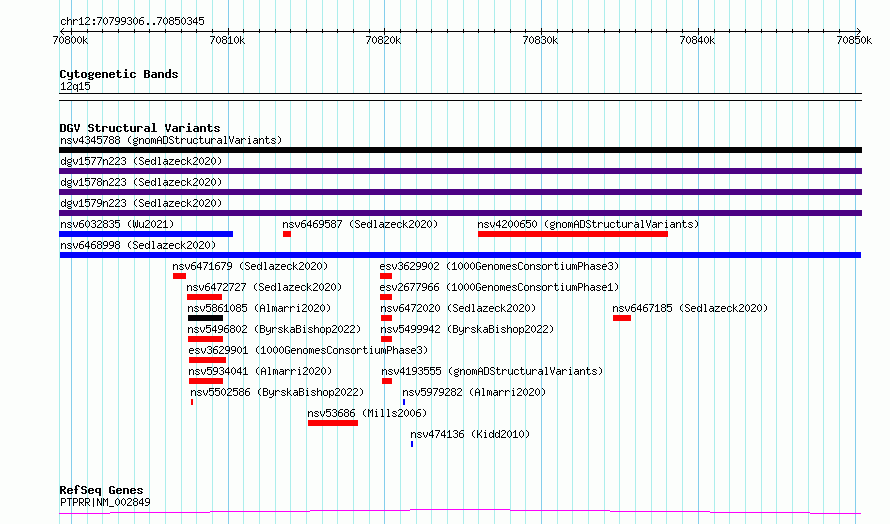Click the nsv5496802 red variant bar
Screen dimensions: 890x524
click(x=205, y=339)
